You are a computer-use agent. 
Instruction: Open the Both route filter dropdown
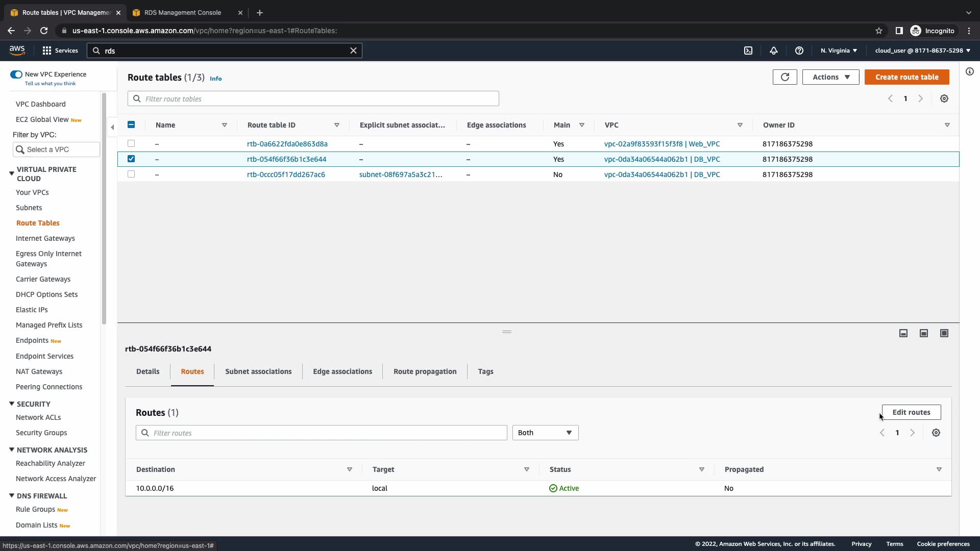coord(545,433)
